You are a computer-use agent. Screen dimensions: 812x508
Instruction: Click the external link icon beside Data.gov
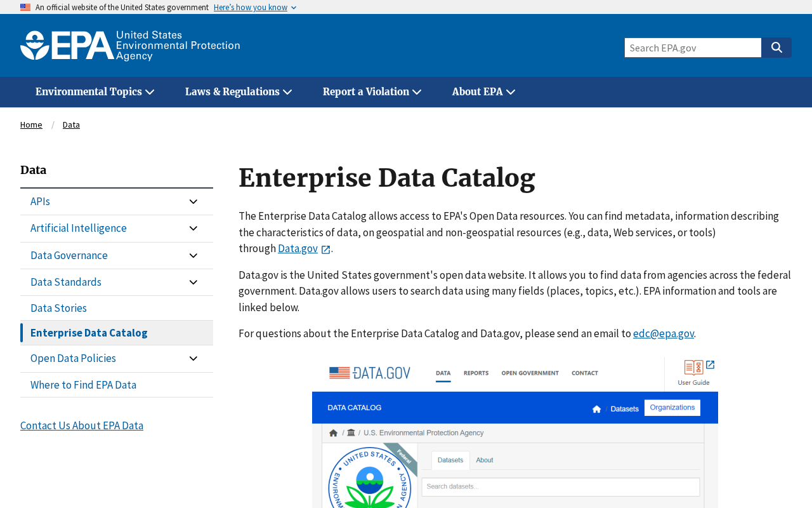pos(325,250)
